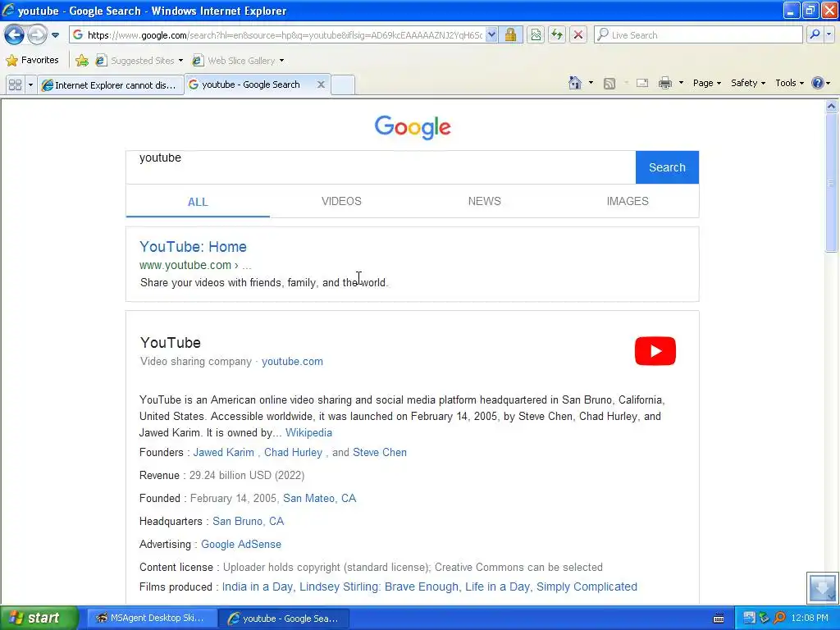840x630 pixels.
Task: Click the Google search box containing youtube
Action: point(381,167)
